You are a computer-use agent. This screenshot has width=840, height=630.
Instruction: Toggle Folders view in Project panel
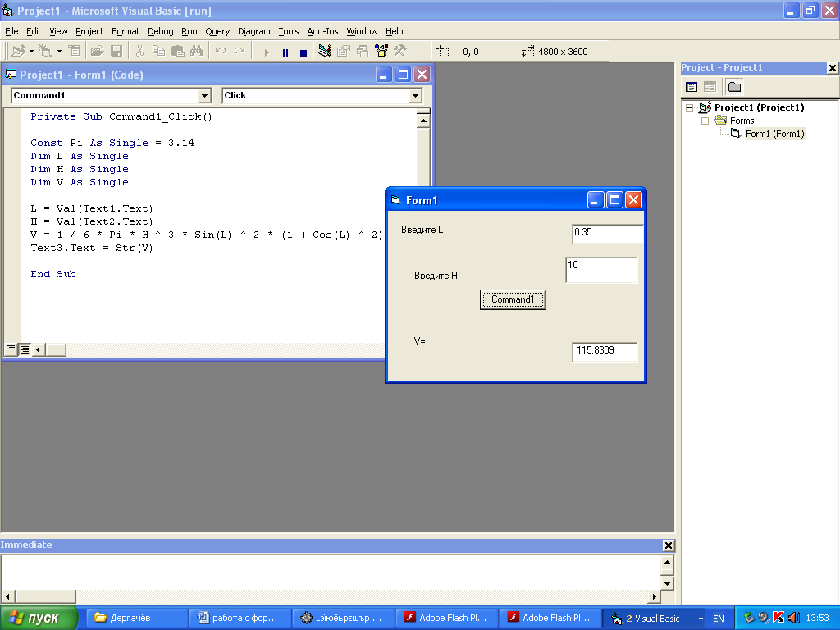[x=734, y=87]
